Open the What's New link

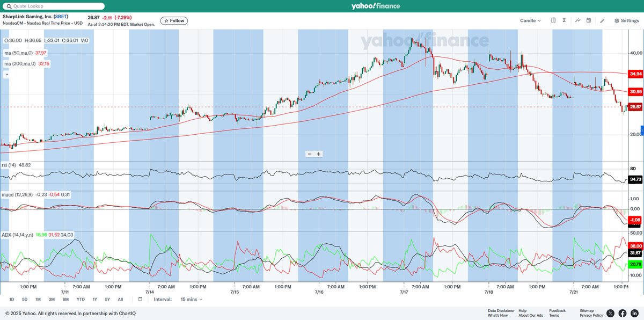tap(497, 315)
